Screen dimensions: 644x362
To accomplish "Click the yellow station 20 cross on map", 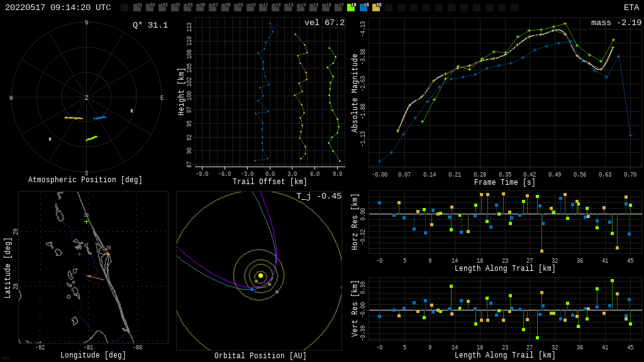I will click(x=108, y=254).
